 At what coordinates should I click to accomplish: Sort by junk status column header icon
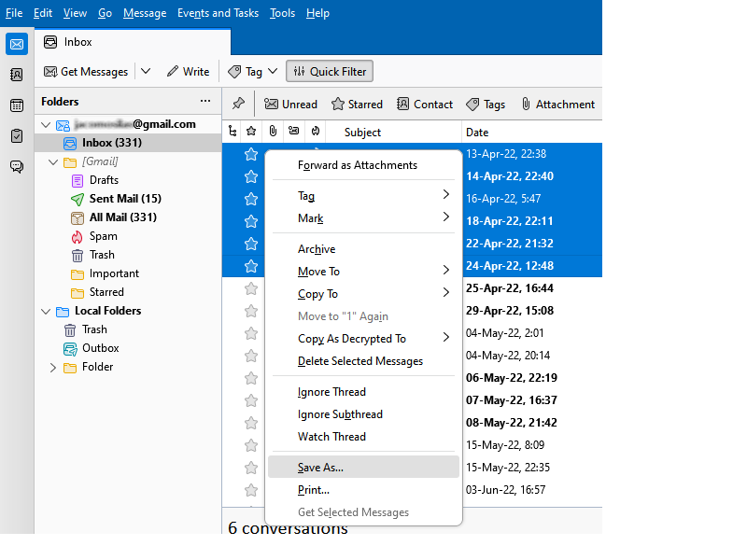click(316, 132)
